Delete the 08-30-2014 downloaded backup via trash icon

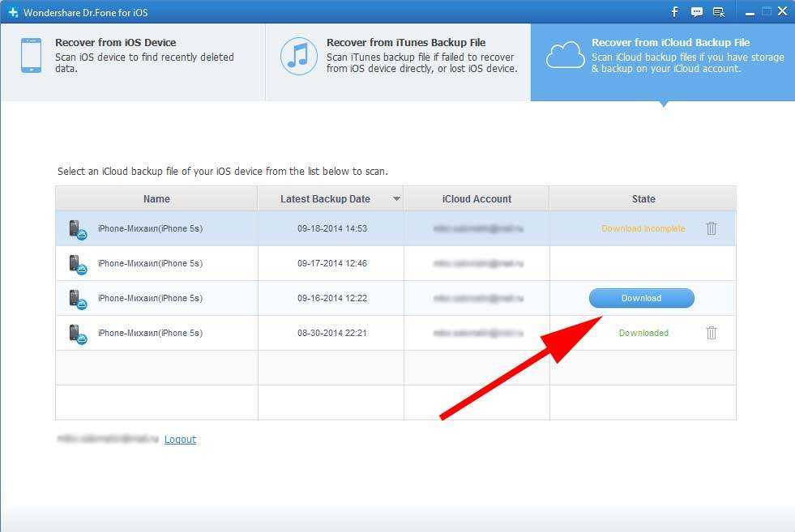point(712,333)
